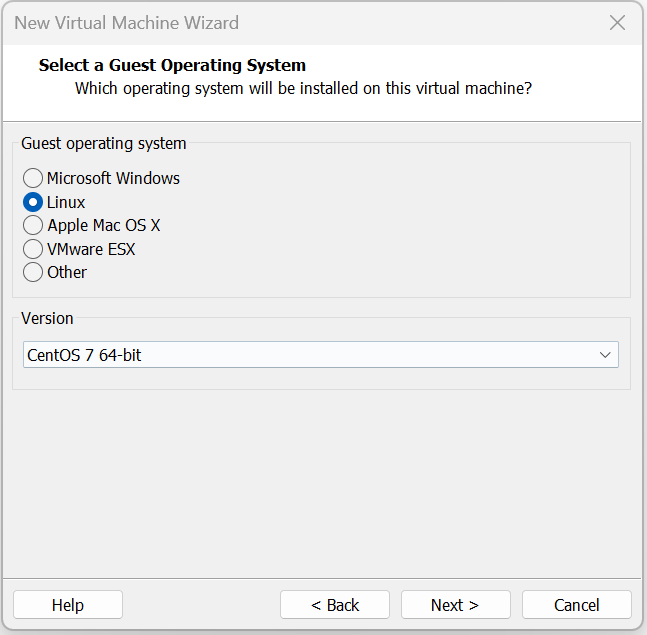Image resolution: width=647 pixels, height=635 pixels.
Task: Close the New Virtual Machine Wizard window
Action: pos(617,22)
